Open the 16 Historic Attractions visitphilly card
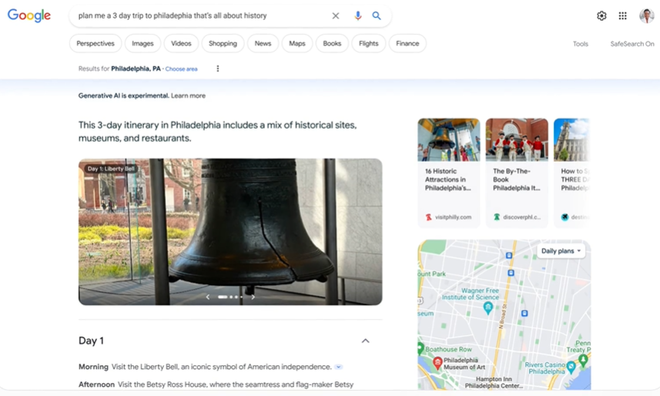 point(449,173)
